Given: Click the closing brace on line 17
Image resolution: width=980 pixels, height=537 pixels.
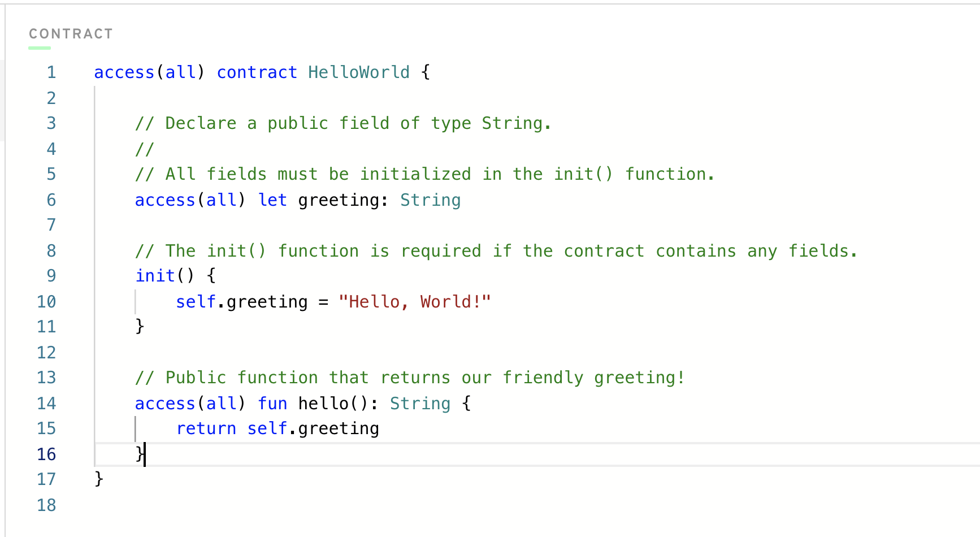Looking at the screenshot, I should tap(99, 479).
